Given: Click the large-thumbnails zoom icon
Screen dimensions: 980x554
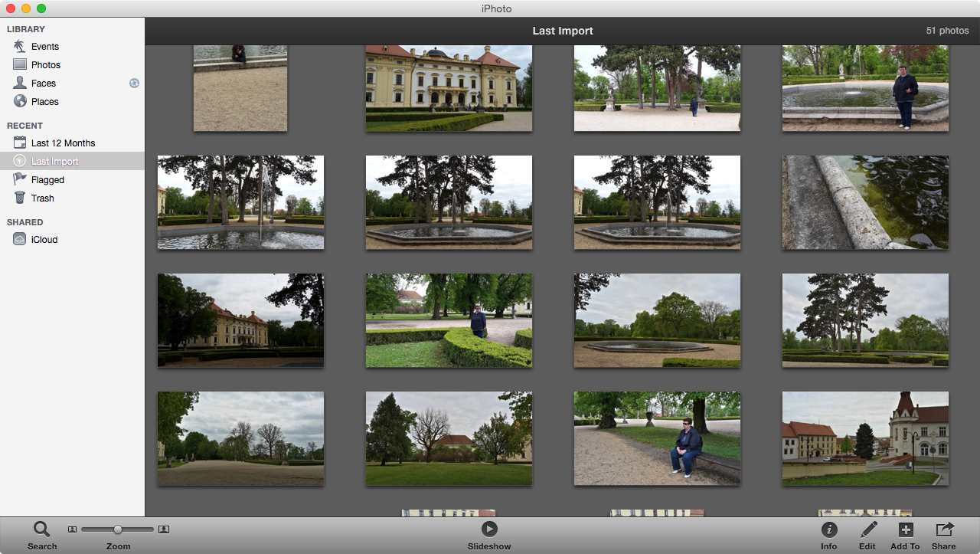Looking at the screenshot, I should (x=164, y=529).
